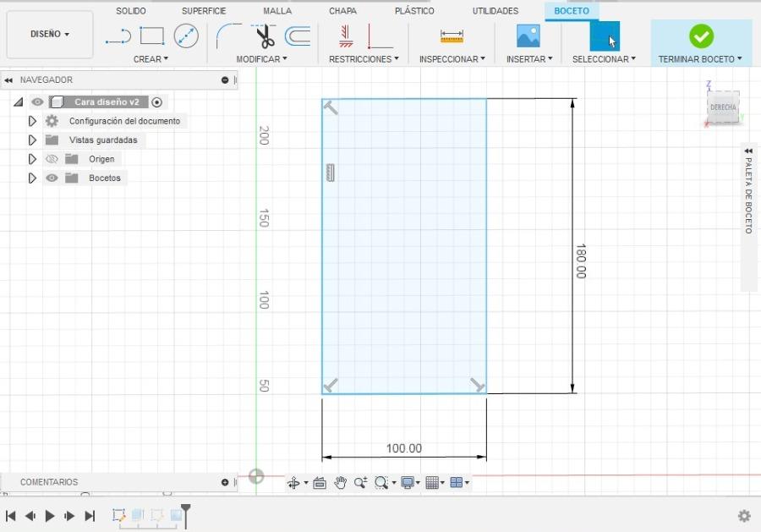Select the Pan hand tool
Screen dimensions: 761x532
[340, 483]
